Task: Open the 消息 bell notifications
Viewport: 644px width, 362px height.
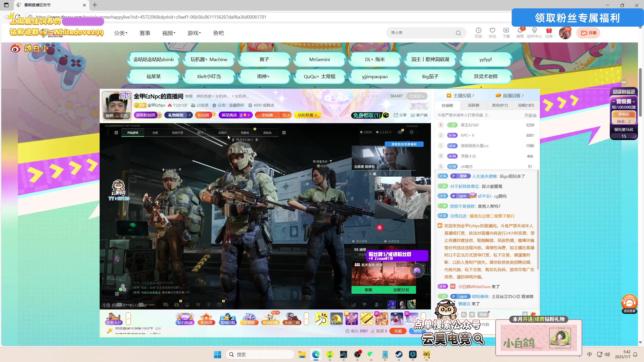Action: (520, 33)
